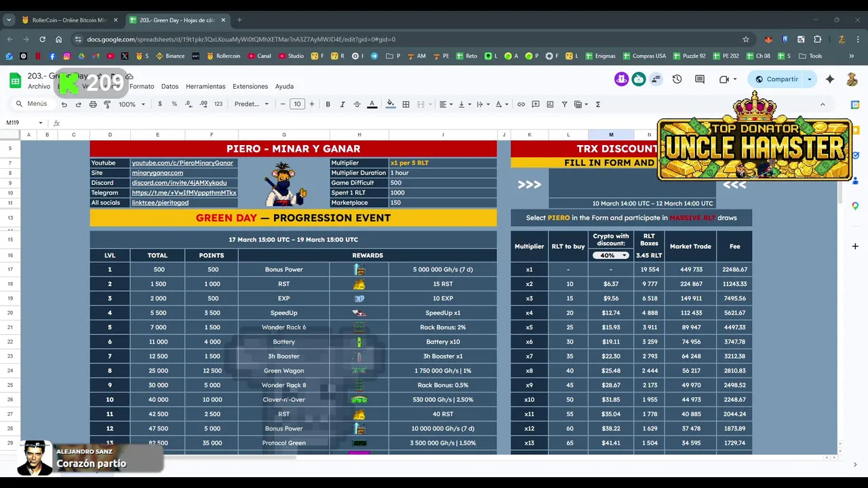Increase decimal places icon
The image size is (868, 488).
tap(203, 104)
